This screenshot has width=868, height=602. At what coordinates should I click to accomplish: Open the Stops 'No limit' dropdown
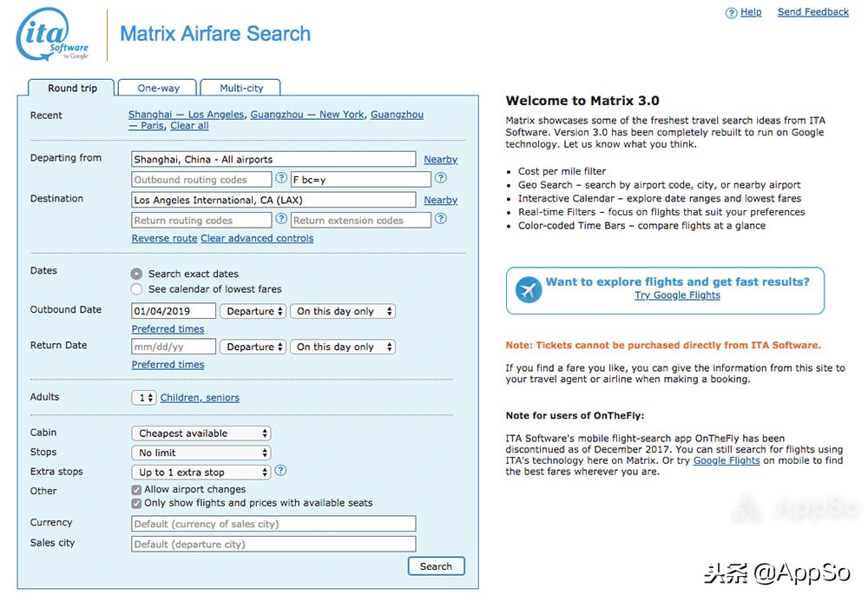pyautogui.click(x=201, y=453)
